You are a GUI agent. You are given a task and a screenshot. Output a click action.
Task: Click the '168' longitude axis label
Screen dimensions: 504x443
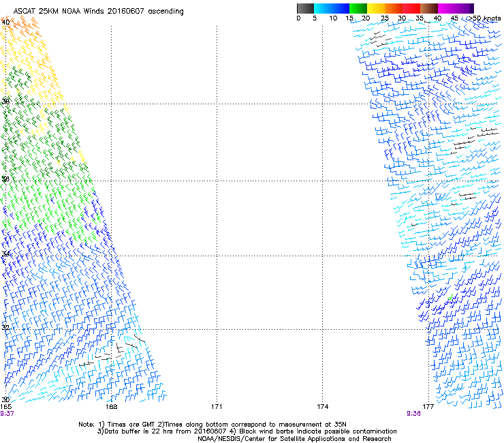(x=111, y=407)
